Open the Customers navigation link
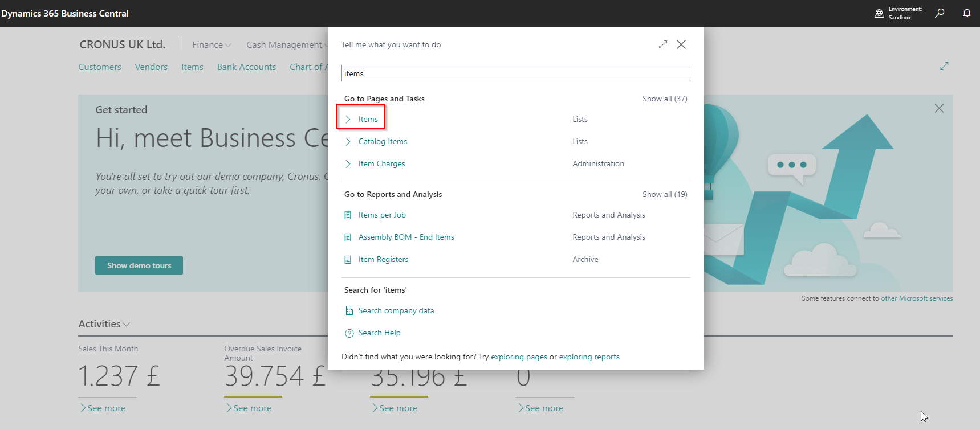The width and height of the screenshot is (980, 430). click(100, 67)
